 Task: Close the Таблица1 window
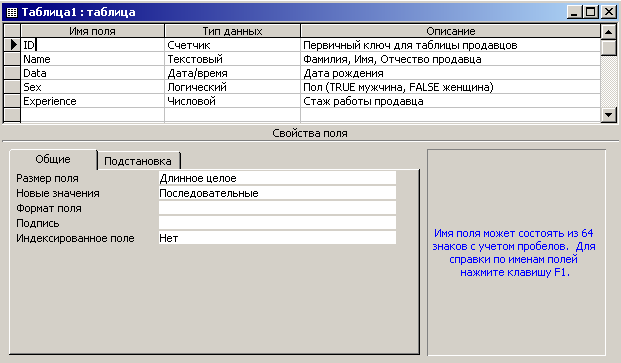coord(608,12)
